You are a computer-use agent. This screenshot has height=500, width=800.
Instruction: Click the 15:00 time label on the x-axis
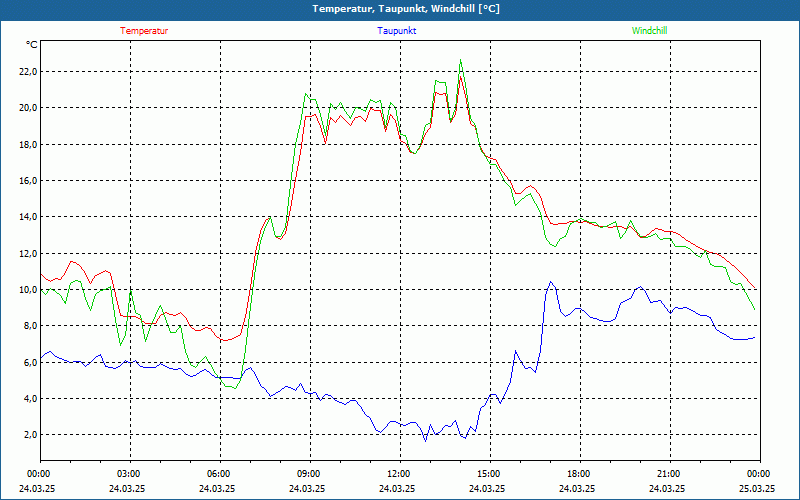(x=488, y=474)
